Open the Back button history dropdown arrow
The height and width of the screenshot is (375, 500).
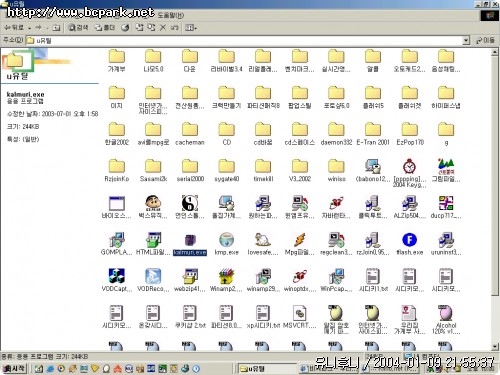pyautogui.click(x=30, y=28)
